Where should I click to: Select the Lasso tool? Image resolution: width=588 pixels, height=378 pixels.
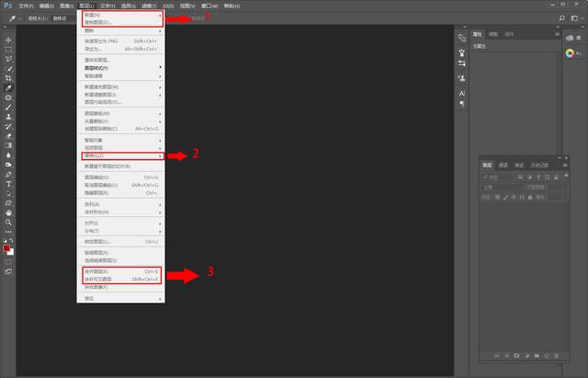click(8, 59)
